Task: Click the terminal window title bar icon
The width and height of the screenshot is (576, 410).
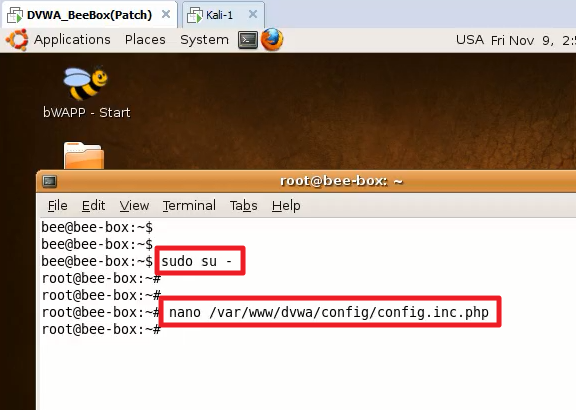Action: pos(50,181)
